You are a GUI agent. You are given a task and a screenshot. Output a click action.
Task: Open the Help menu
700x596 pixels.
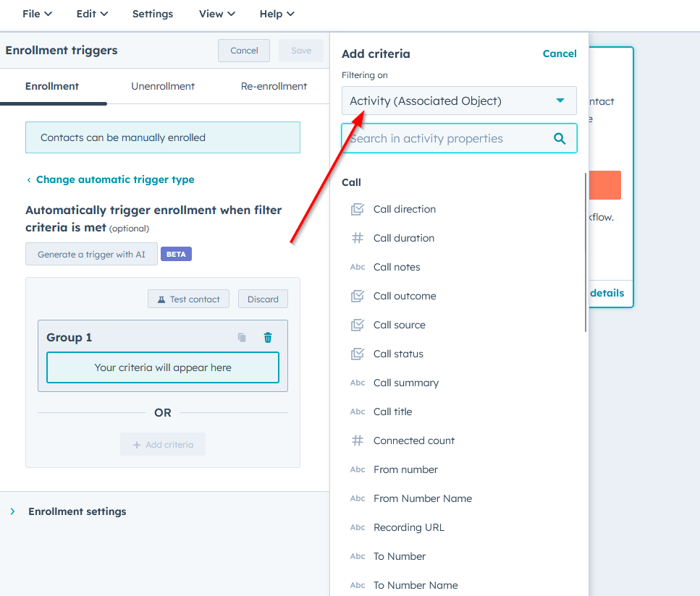click(x=277, y=13)
